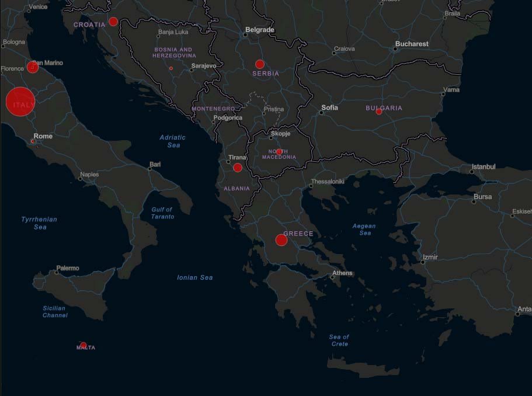Select the red marker on Malta

[x=84, y=345]
